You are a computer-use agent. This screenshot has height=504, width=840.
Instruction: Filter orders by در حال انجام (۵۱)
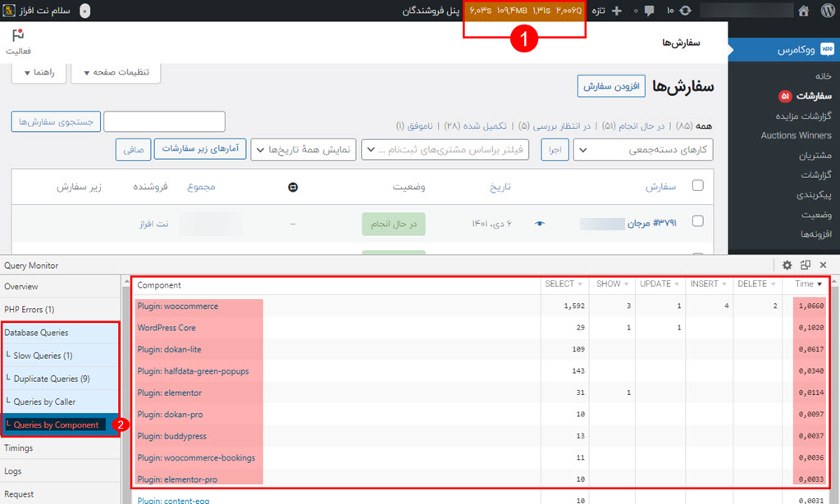pyautogui.click(x=632, y=125)
